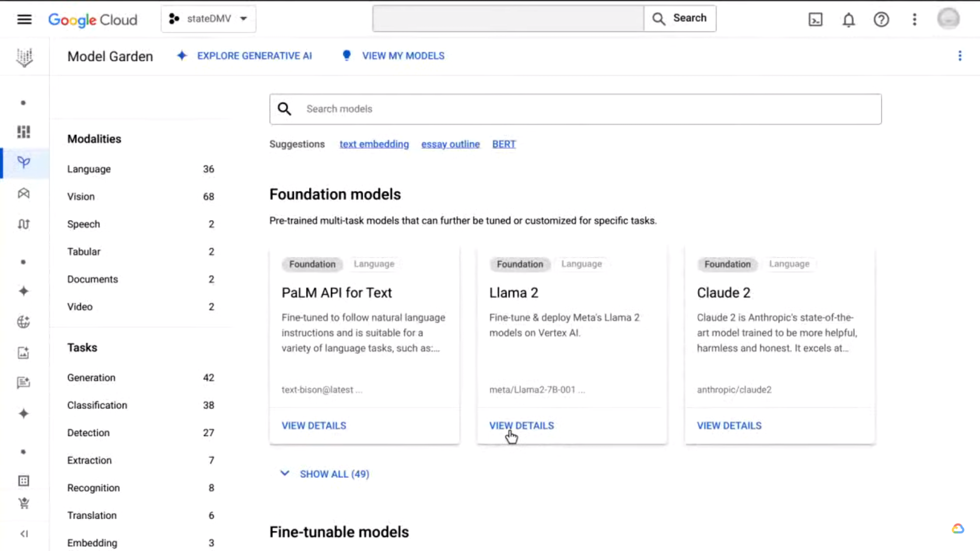Open the hamburger navigation menu
The width and height of the screenshot is (980, 551).
24,19
